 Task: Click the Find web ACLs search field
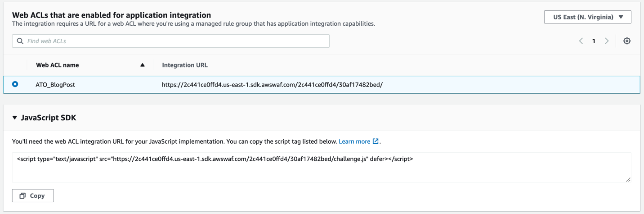[x=175, y=41]
